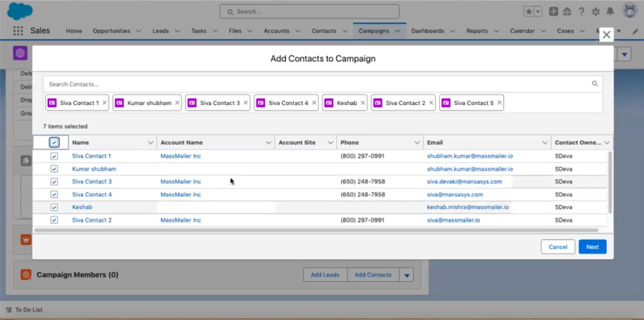Open the siva.devaki@mansasys.com email link
The image size is (644, 320).
pyautogui.click(x=465, y=182)
